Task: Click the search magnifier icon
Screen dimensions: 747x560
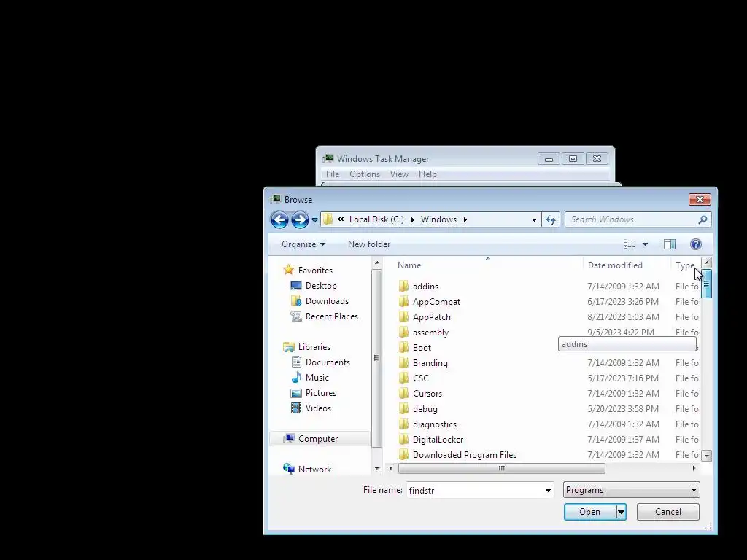Action: 703,219
